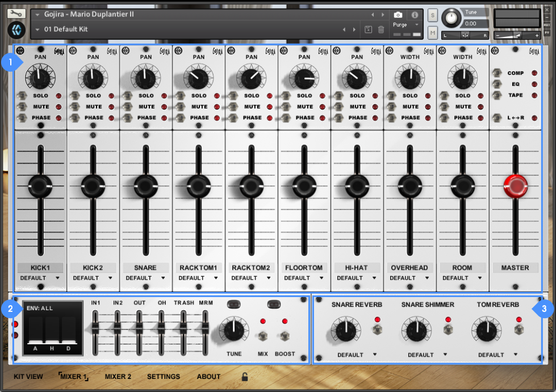Viewport: 556px width, 392px height.
Task: Enable the COMP switch on master channel
Action: [496, 73]
